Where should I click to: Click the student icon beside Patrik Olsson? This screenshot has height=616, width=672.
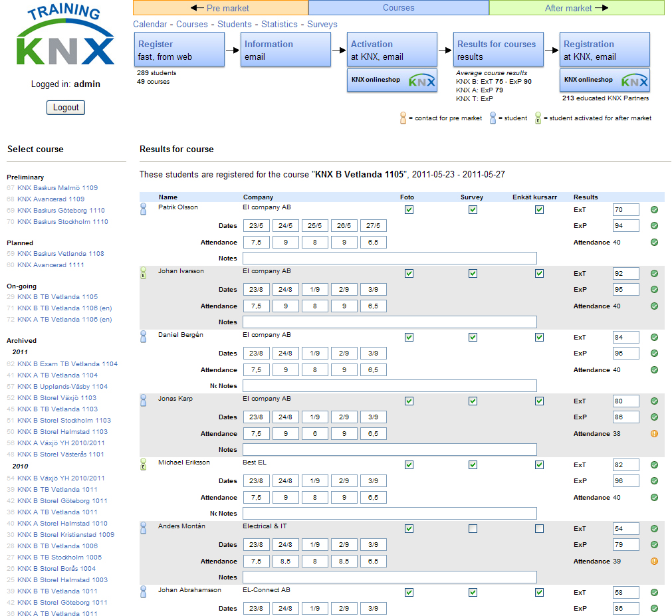pos(143,210)
